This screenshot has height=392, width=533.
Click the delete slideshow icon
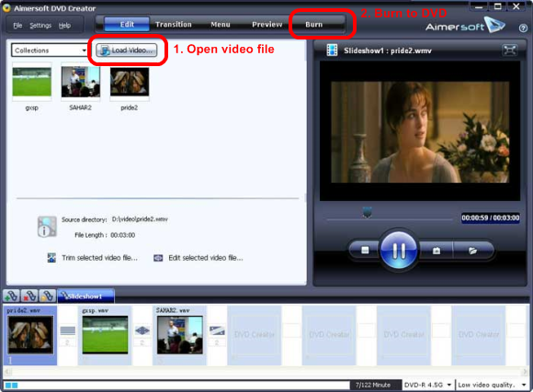[29, 297]
